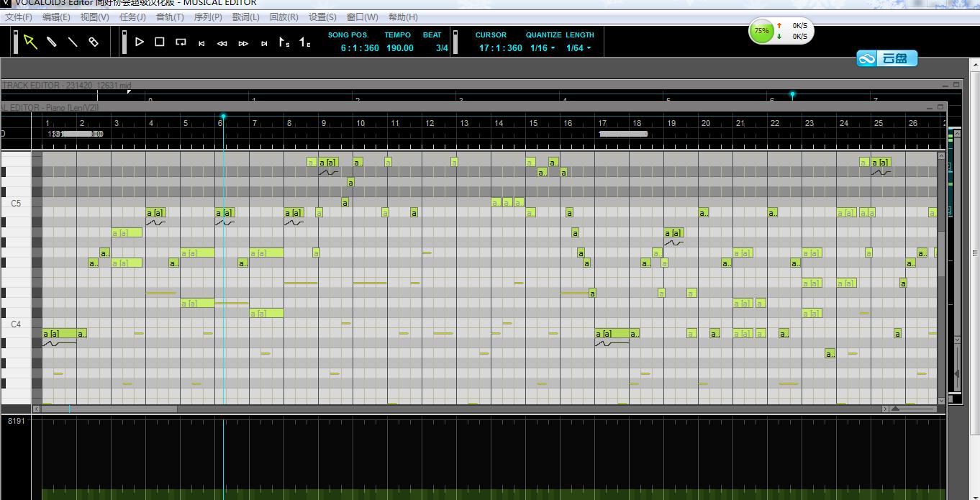
Task: Select the note at measure 17 on C4
Action: coord(612,333)
